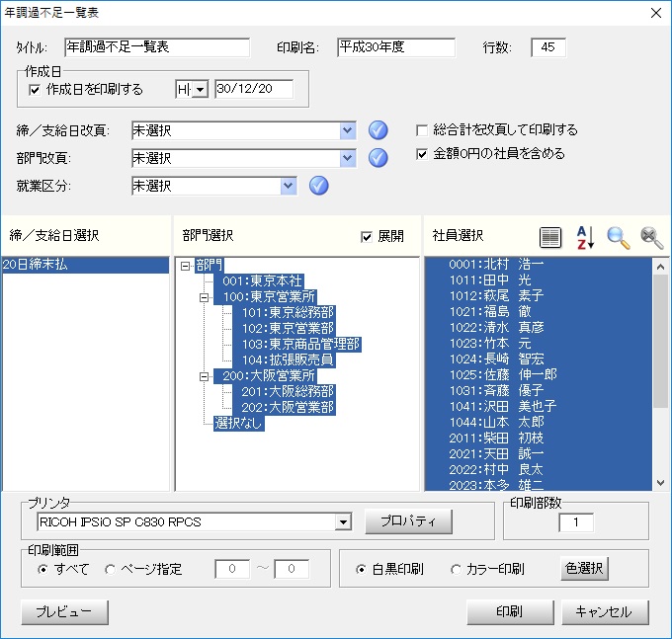Click the employee list scroll down arrow
Screen dimensions: 672x639
660,483
